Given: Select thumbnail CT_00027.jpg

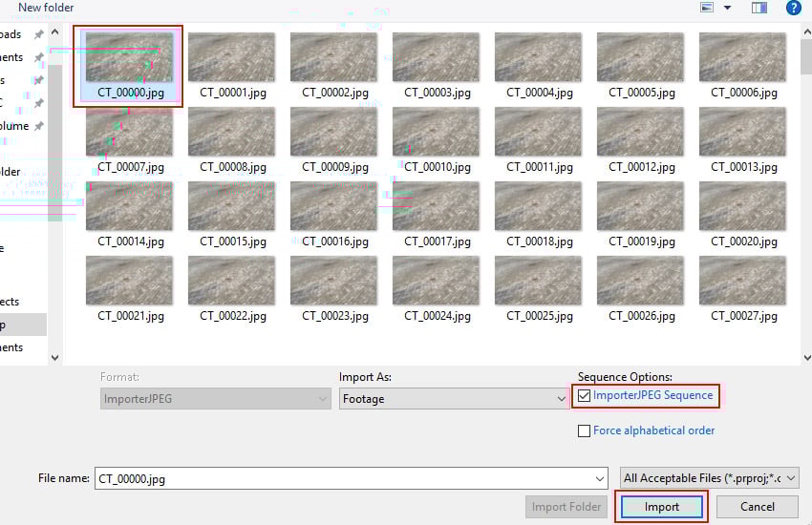Looking at the screenshot, I should point(742,281).
